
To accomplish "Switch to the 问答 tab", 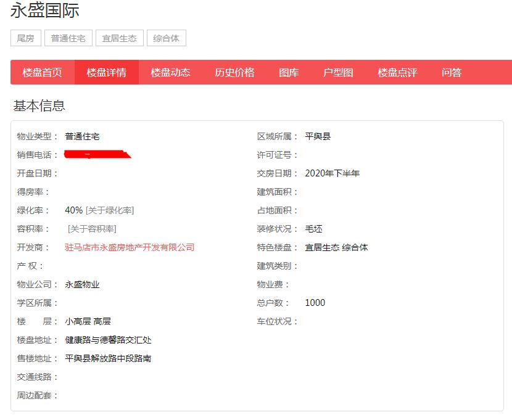I will [452, 72].
